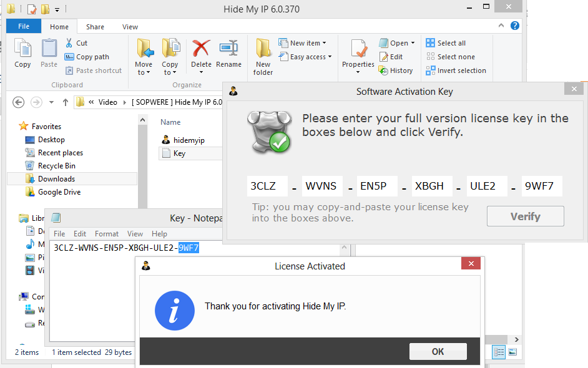Open the New item dropdown

pos(302,43)
